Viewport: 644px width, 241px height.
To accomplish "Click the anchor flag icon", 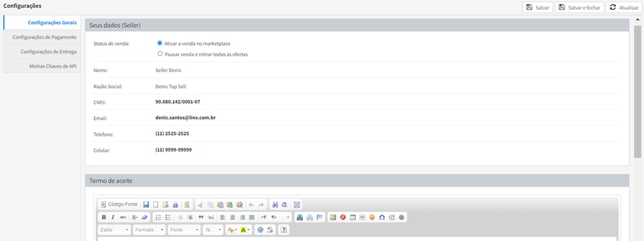I will (x=319, y=217).
